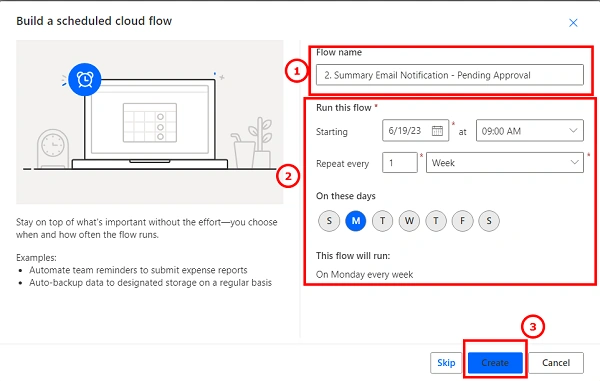
Task: Click the Cancel button
Action: [556, 363]
